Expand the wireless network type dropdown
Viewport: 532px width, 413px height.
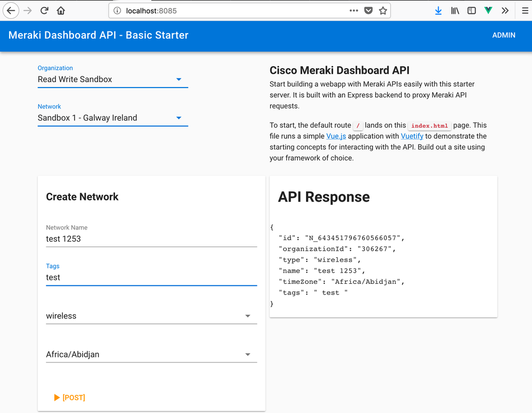point(247,316)
